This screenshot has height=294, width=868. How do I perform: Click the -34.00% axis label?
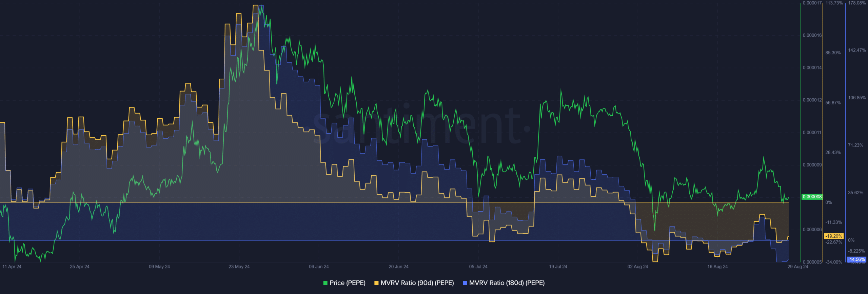834,262
